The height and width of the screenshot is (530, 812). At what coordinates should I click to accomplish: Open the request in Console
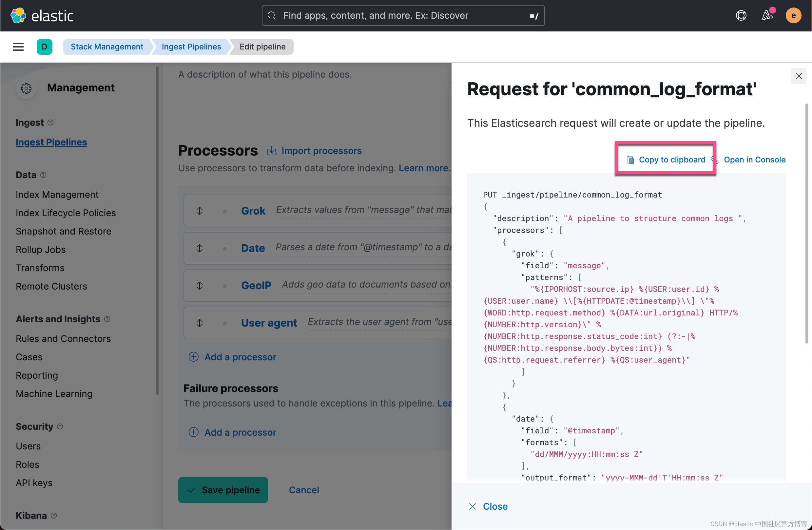754,160
